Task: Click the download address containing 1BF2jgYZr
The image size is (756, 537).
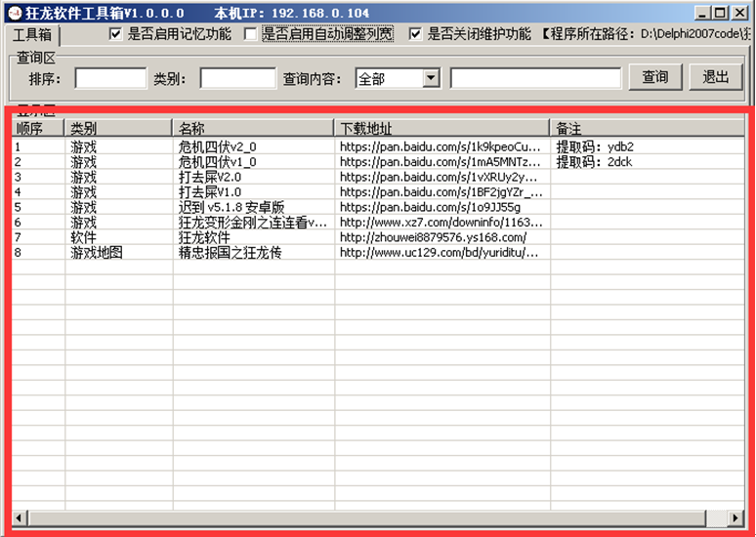Action: click(441, 191)
